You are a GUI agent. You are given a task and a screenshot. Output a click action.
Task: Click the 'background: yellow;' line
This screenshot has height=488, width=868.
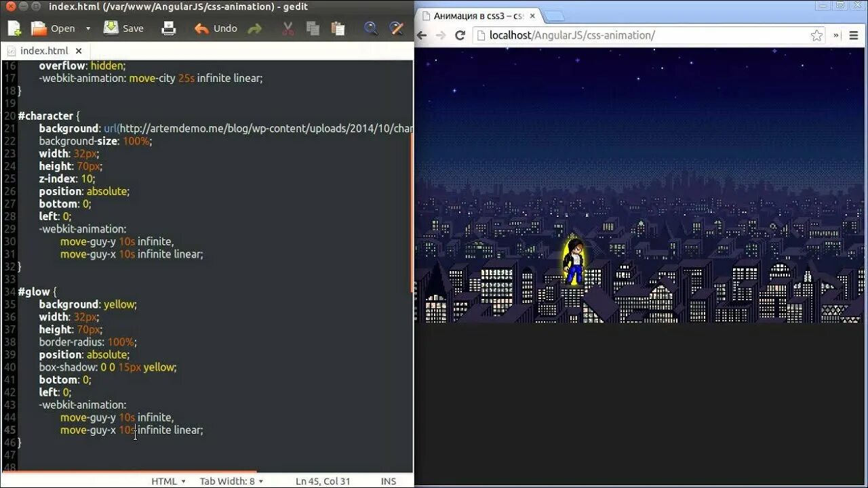88,304
